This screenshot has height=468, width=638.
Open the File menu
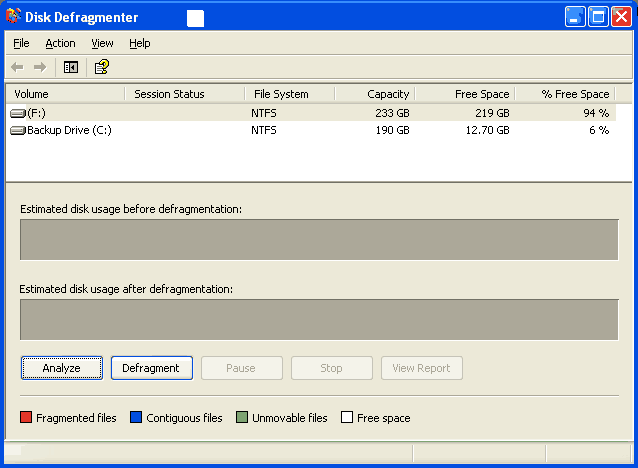pos(21,43)
